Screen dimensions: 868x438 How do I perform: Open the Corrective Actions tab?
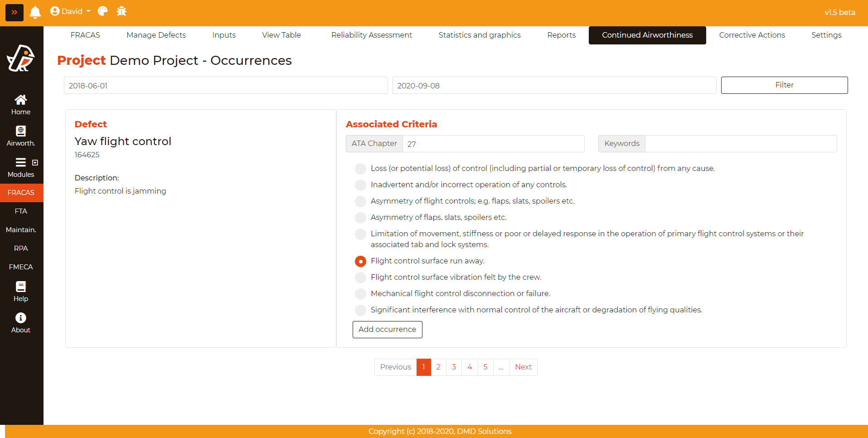point(752,35)
